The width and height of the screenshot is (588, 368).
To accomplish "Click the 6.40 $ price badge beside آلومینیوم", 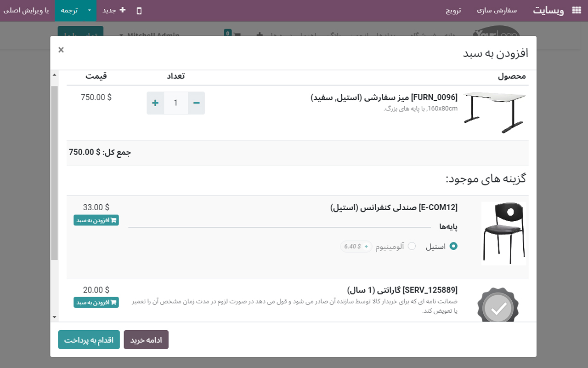I will click(x=356, y=246).
